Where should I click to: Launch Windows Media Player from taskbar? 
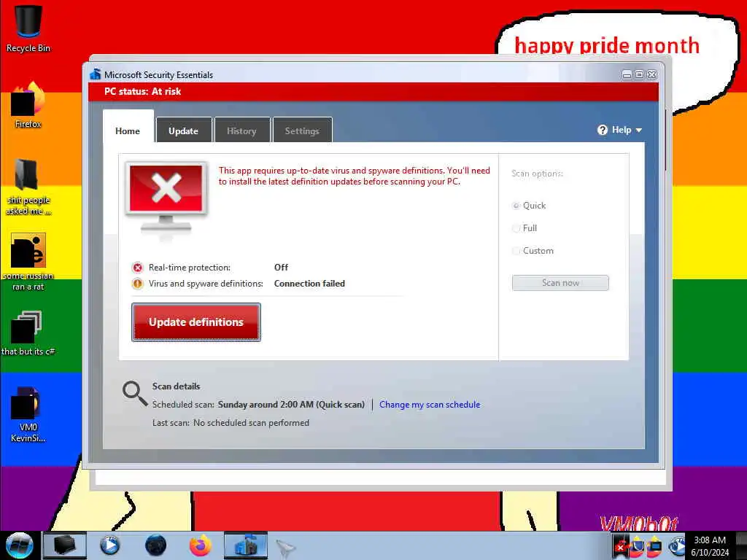pyautogui.click(x=109, y=545)
